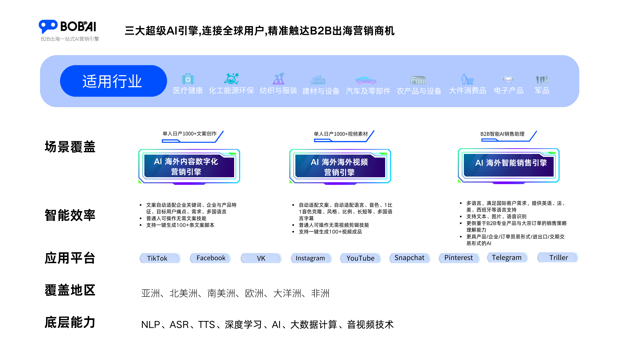Click the Instagram platform chip
The image size is (644, 362).
pyautogui.click(x=311, y=258)
